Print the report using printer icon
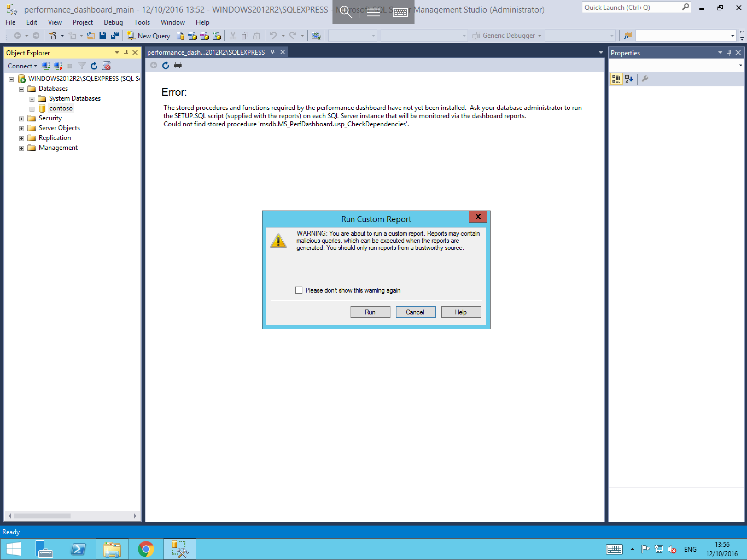The height and width of the screenshot is (560, 747). point(178,65)
